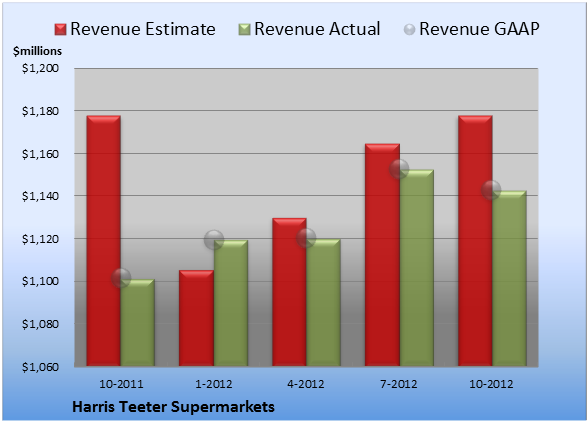The width and height of the screenshot is (588, 422).
Task: Click the 'Harris Teeter Supermarkets' chart title
Action: coord(173,407)
